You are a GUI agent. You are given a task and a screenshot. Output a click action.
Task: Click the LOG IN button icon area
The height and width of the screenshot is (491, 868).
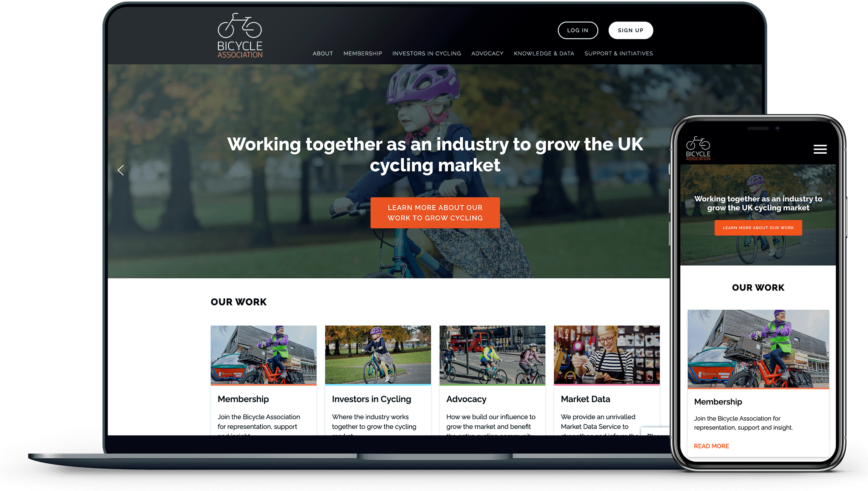pyautogui.click(x=577, y=31)
